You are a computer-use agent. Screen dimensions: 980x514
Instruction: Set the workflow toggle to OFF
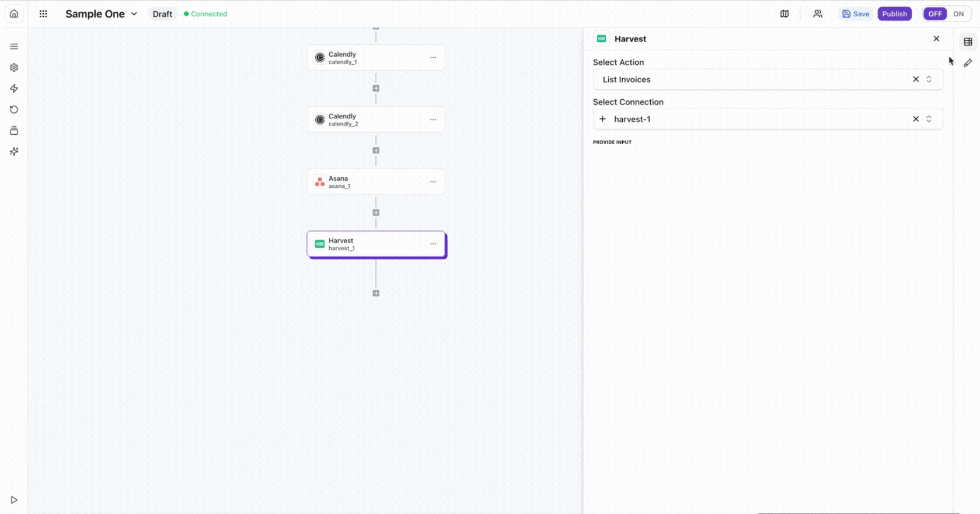pyautogui.click(x=935, y=14)
